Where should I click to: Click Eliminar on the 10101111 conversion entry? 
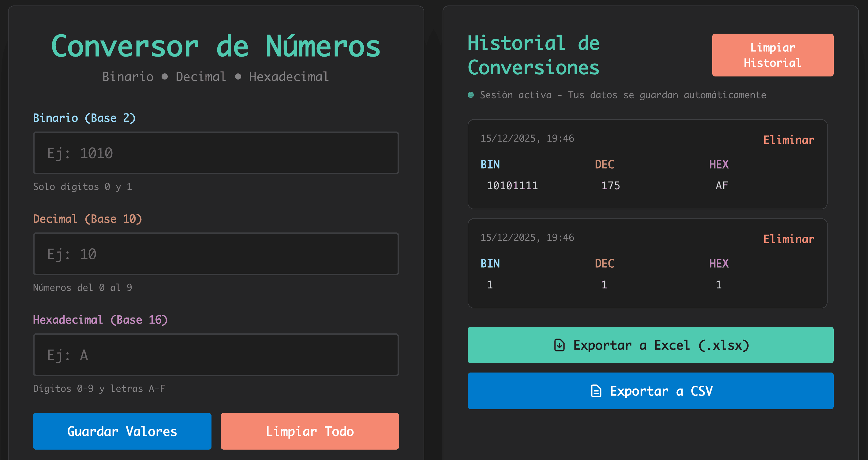pos(788,140)
